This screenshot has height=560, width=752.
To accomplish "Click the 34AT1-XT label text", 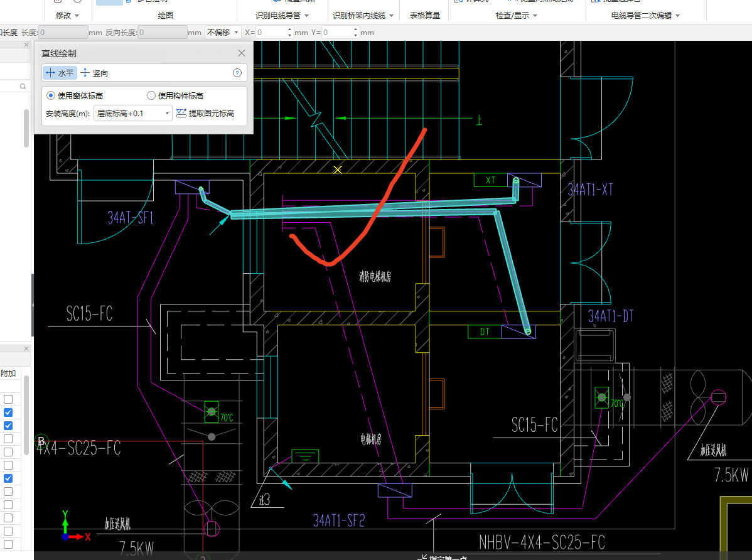I will coord(591,190).
